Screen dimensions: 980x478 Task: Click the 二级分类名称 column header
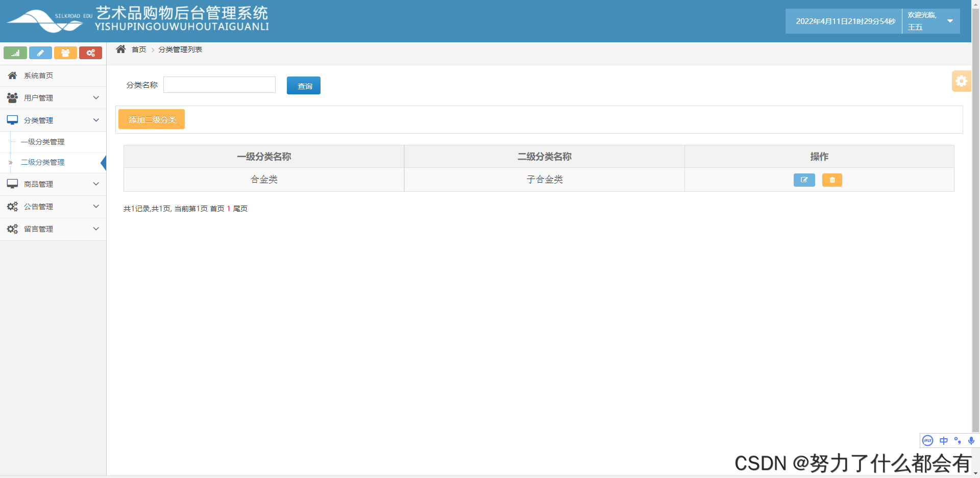click(545, 157)
